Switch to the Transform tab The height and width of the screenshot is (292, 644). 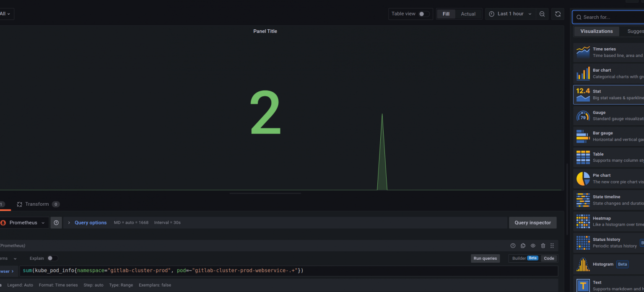coord(38,204)
